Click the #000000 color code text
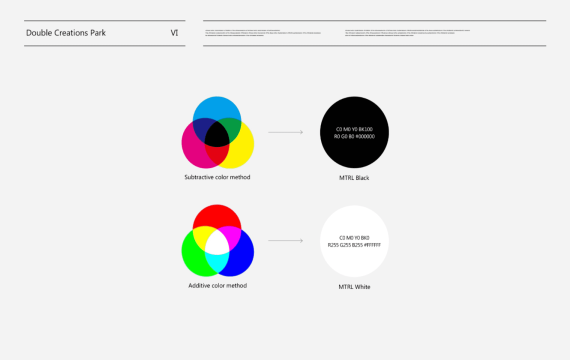Screen dimensions: 570x360 365,136
